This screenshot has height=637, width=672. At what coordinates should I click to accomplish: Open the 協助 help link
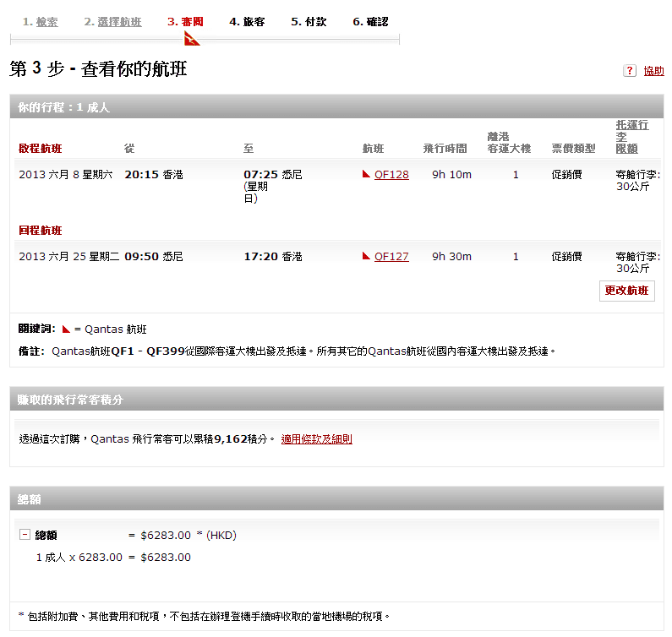tap(653, 71)
